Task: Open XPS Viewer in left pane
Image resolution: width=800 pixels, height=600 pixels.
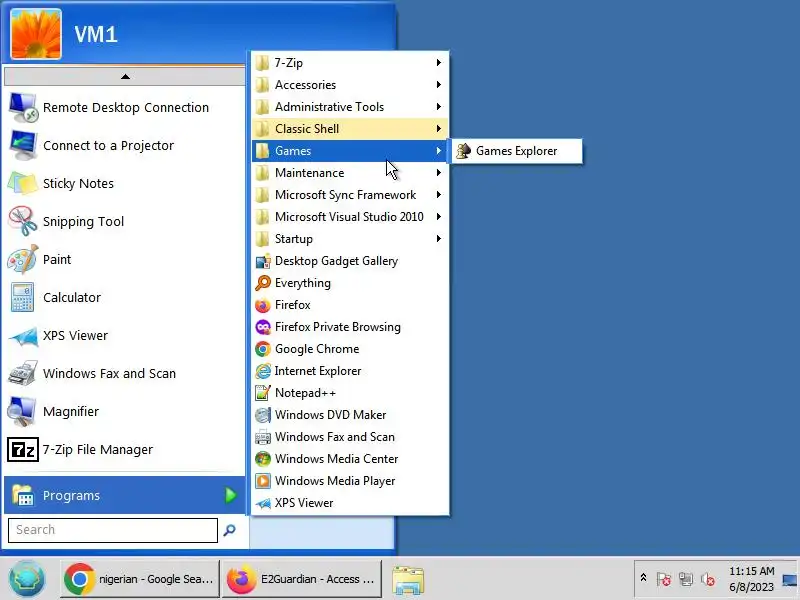Action: [x=125, y=336]
